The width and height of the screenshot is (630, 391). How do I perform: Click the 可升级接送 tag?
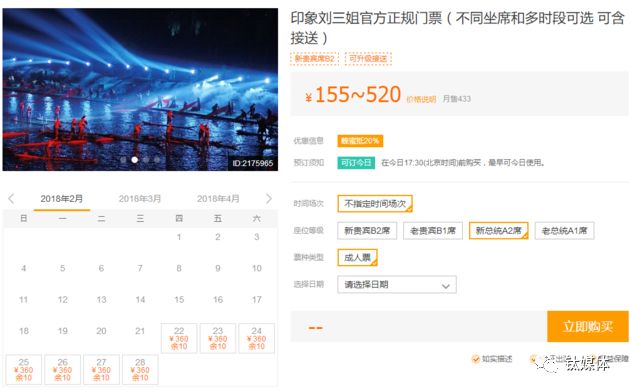[368, 59]
